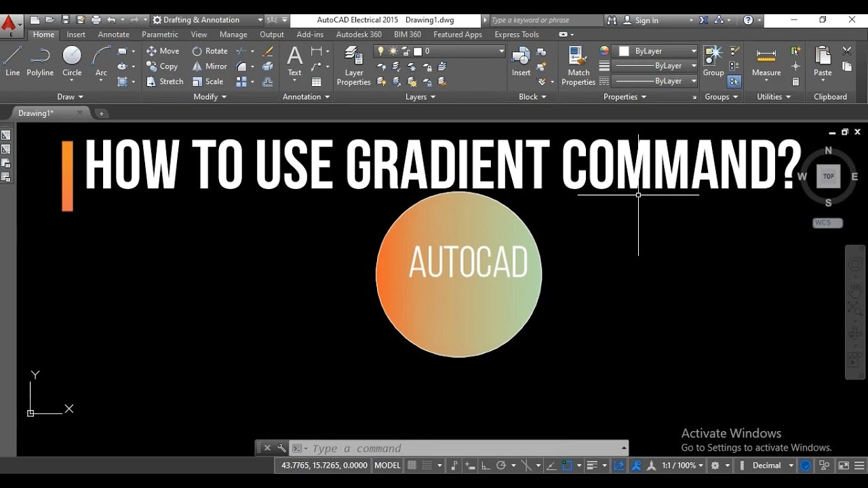Toggle polar tracking in status bar
Viewport: 868px width, 488px height.
tap(501, 466)
